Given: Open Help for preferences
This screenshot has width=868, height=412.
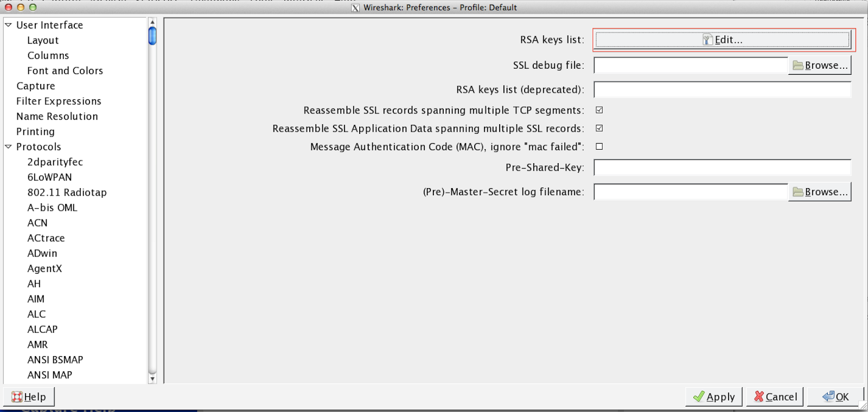Looking at the screenshot, I should (x=29, y=397).
